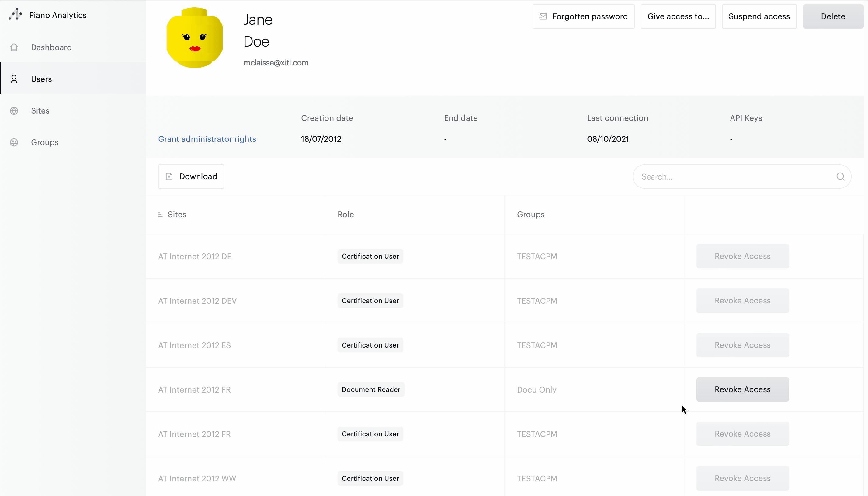Click the Delete user button
This screenshot has width=868, height=496.
coord(833,16)
